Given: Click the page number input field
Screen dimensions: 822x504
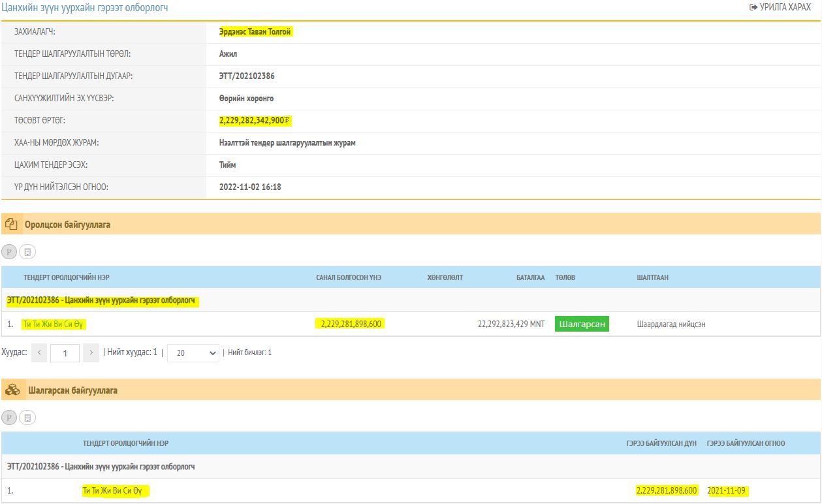Looking at the screenshot, I should pyautogui.click(x=65, y=353).
